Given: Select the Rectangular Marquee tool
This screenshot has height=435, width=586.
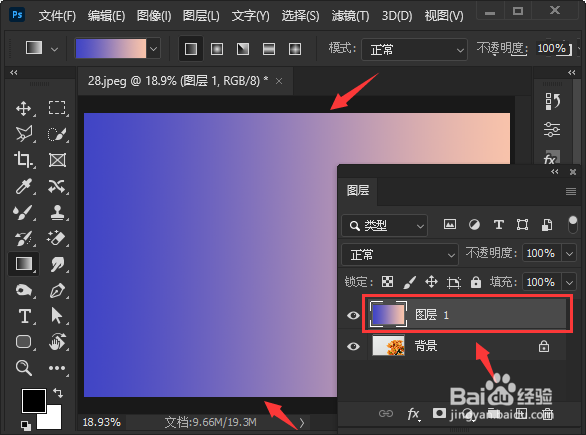Looking at the screenshot, I should pyautogui.click(x=57, y=108).
